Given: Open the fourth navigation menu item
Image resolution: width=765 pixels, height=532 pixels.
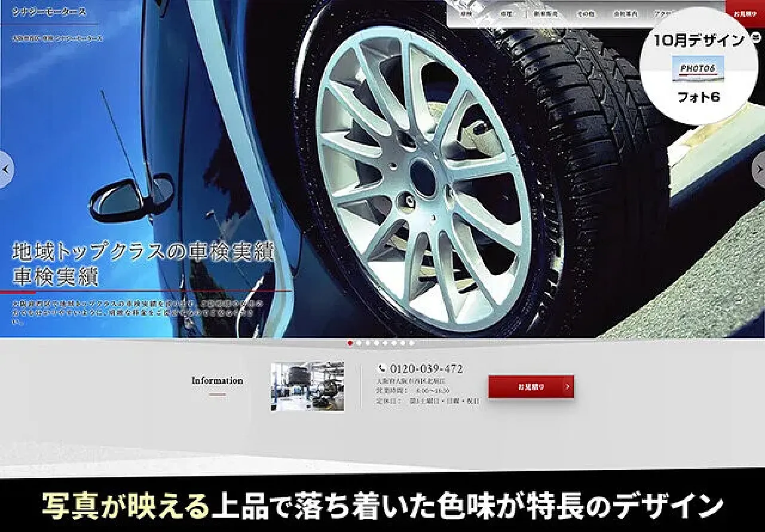Looking at the screenshot, I should [x=586, y=14].
